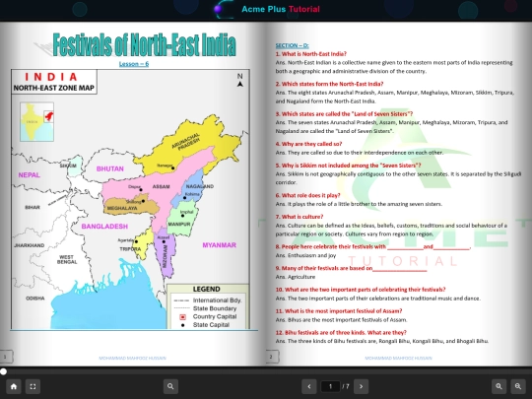Screen dimensions: 532x399
Task: Click question '6. What role does it play?'
Action: pos(307,195)
